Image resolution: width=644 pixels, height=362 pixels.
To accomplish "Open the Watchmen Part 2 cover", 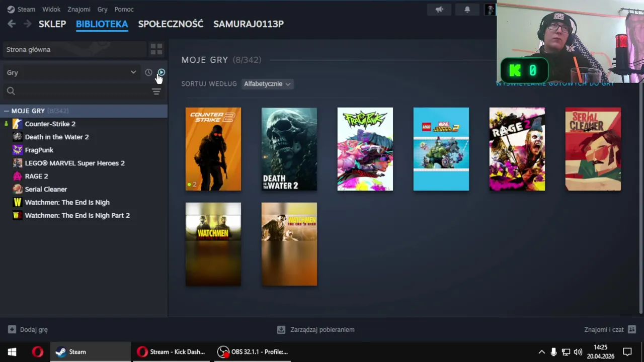I will (x=289, y=244).
